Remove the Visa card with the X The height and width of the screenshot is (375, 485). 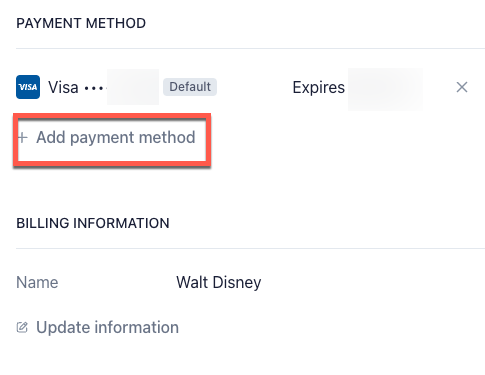[x=462, y=87]
